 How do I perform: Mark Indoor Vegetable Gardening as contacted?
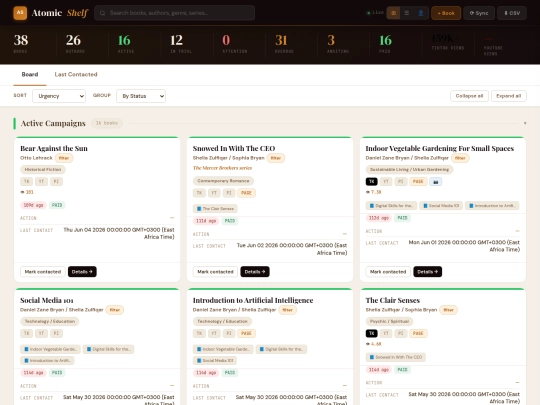coord(388,272)
